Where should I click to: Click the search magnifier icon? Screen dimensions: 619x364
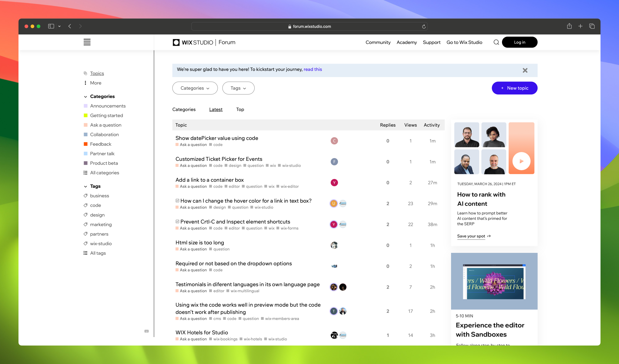(x=496, y=42)
